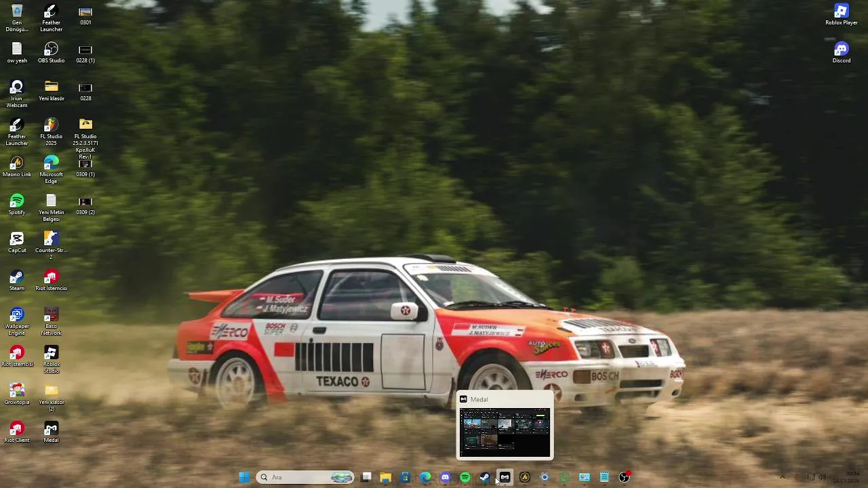Select the 0228 (1) video file
Image resolution: width=868 pixels, height=488 pixels.
(x=85, y=53)
